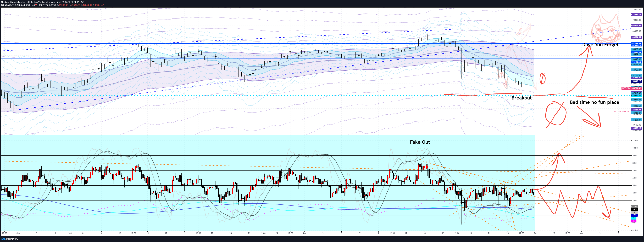Screen dimensions: 644x242
Task: Click the 0.125(42806.36) fib level label
Action: (x=622, y=111)
